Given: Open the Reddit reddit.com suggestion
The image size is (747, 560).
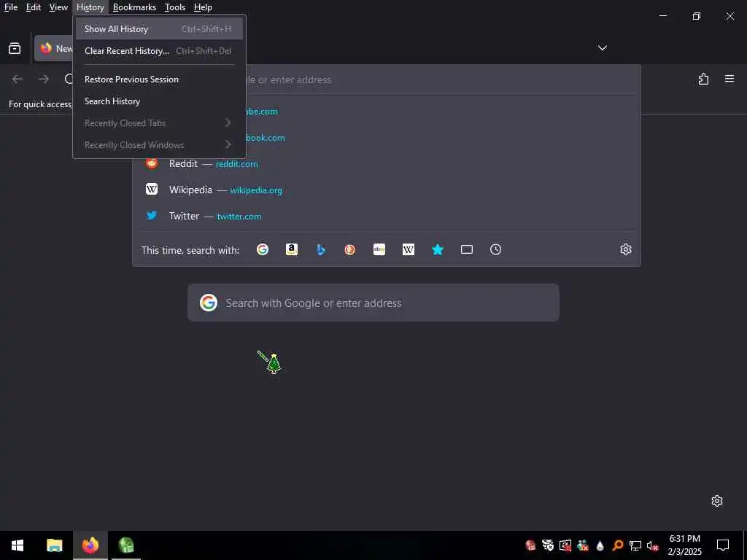Looking at the screenshot, I should point(386,164).
